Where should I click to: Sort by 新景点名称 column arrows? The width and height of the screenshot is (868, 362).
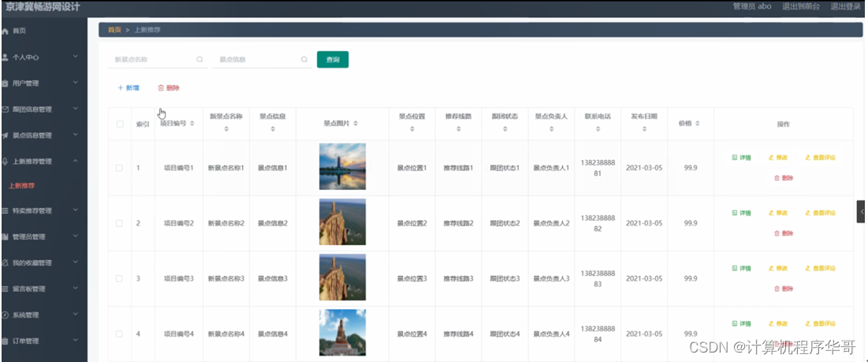pyautogui.click(x=225, y=129)
